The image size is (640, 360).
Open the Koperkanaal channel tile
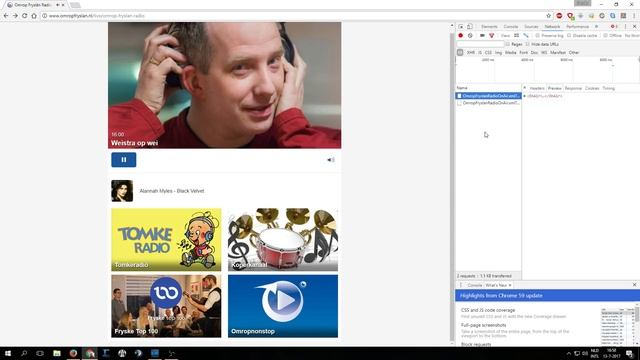tap(283, 240)
